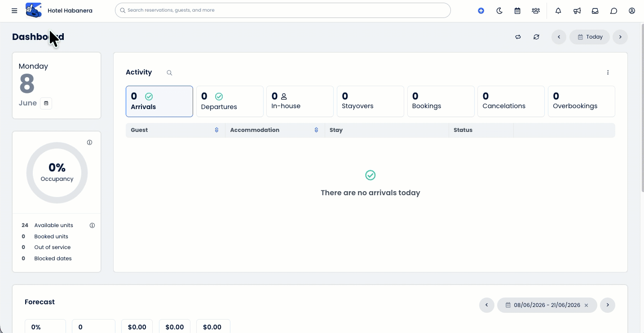Click the occupancy info icon
The height and width of the screenshot is (333, 644).
(x=89, y=142)
